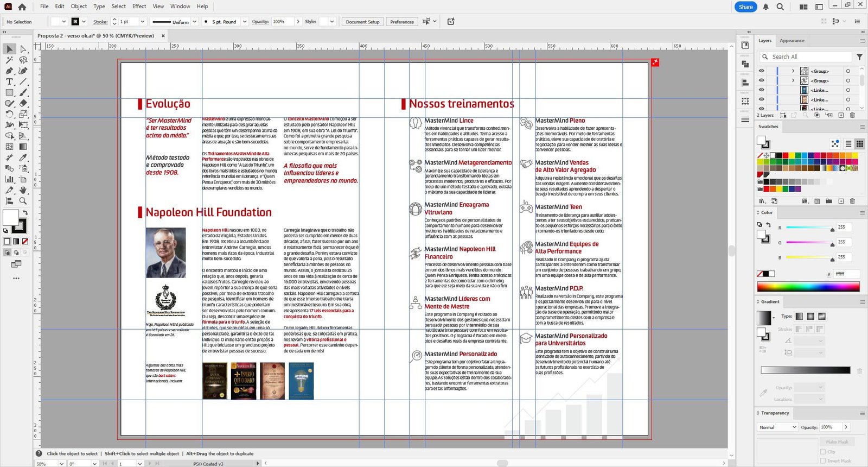Toggle visibility of first <Group> layer
This screenshot has width=868, height=467.
[761, 71]
